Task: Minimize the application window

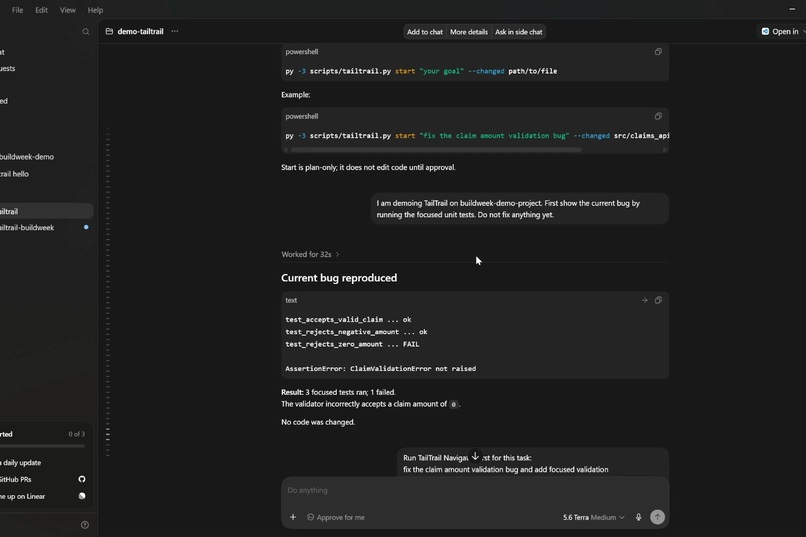Action: click(x=792, y=9)
